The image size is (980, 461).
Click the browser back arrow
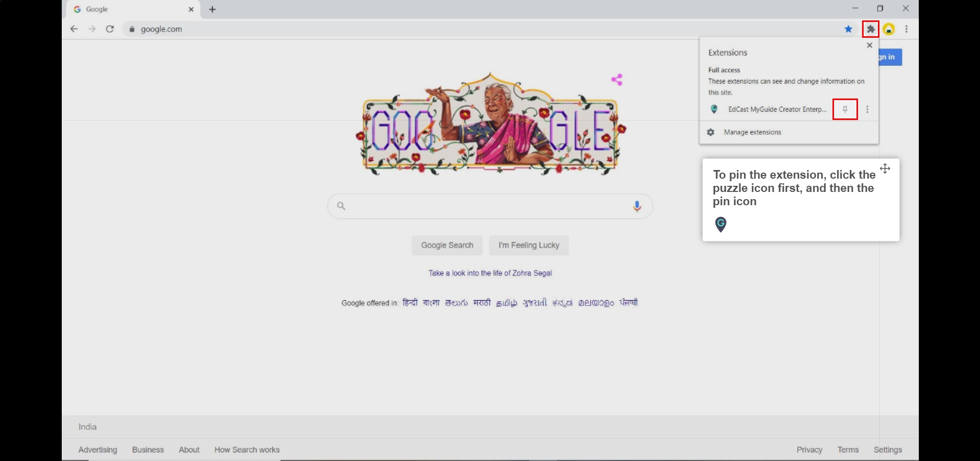74,29
